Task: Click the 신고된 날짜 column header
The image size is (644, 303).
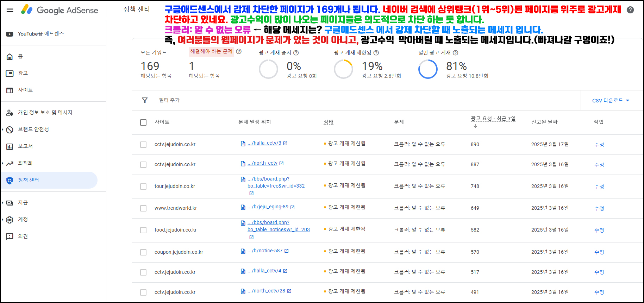Action: pyautogui.click(x=544, y=122)
